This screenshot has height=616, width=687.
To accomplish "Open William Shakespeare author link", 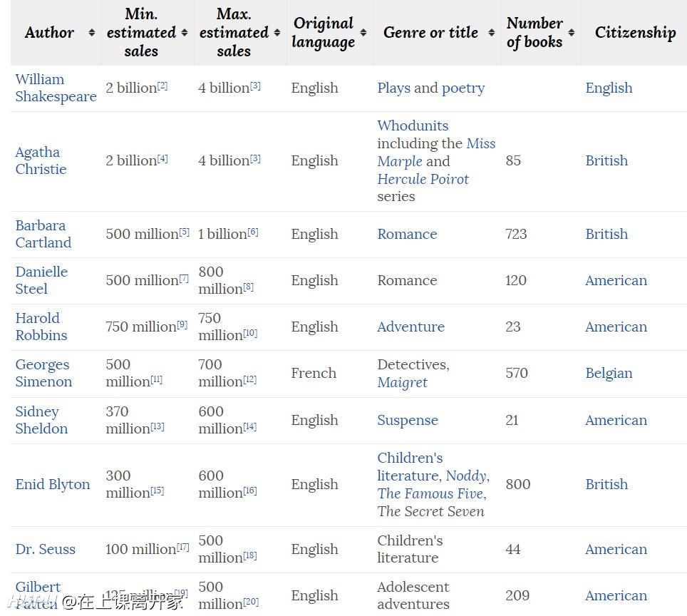I will (56, 88).
